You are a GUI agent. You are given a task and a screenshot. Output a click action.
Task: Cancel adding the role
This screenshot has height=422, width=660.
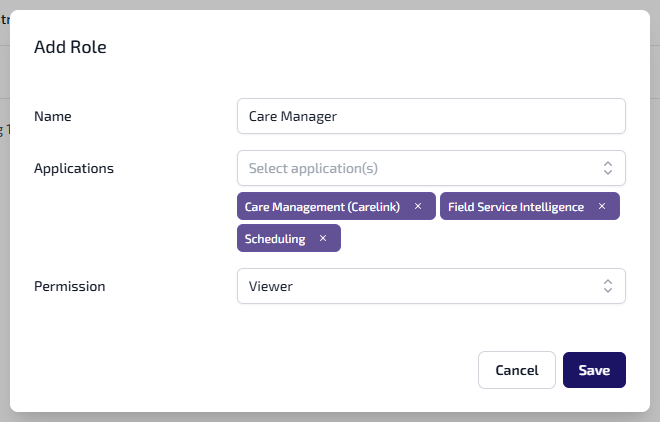[517, 370]
